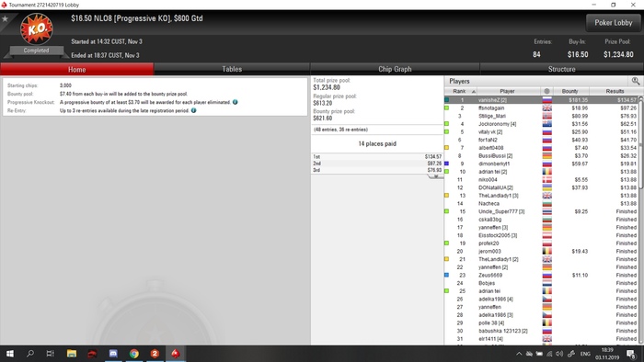Sort by the country globe column

[x=546, y=91]
